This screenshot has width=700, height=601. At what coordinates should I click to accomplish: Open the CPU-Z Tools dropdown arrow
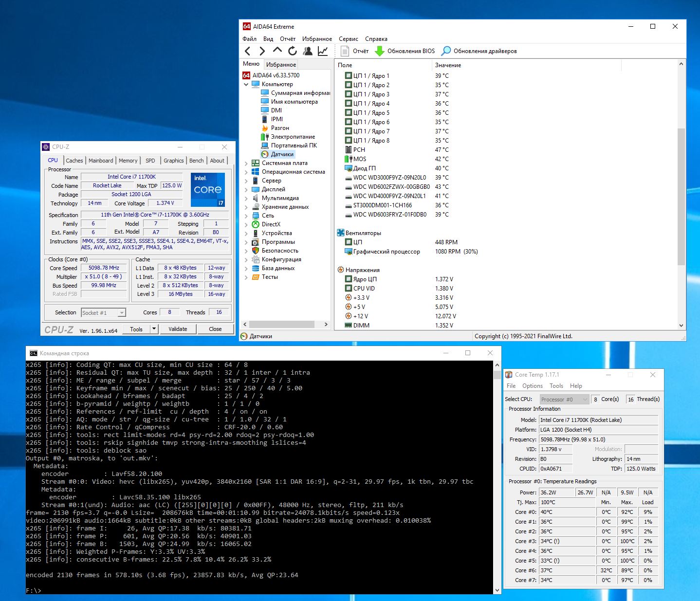click(x=154, y=329)
